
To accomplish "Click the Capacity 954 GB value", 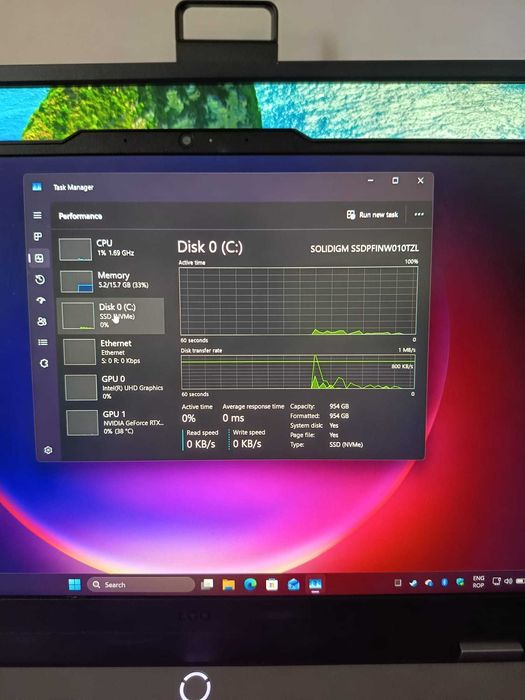I will point(339,406).
